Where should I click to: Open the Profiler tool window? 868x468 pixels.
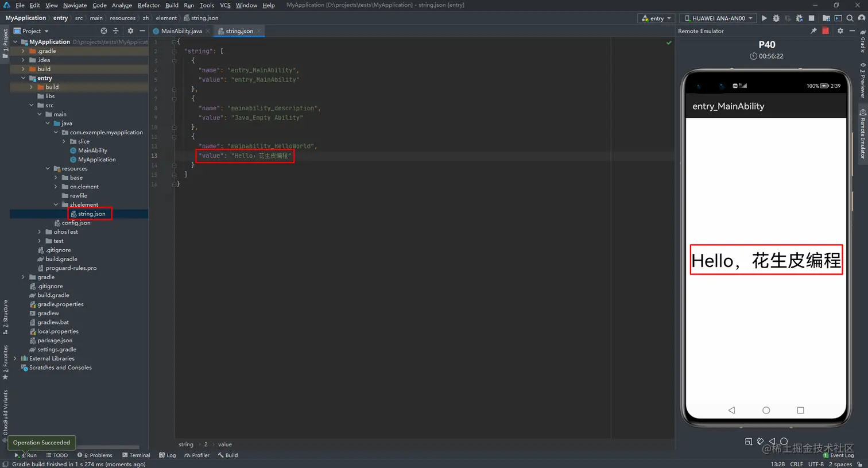coord(197,455)
